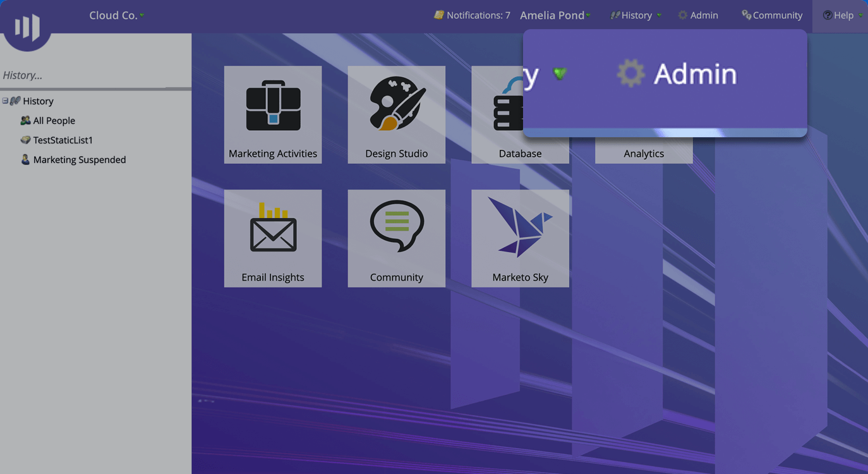Click the TestStaticList1 list icon
This screenshot has width=868, height=474.
(x=26, y=140)
